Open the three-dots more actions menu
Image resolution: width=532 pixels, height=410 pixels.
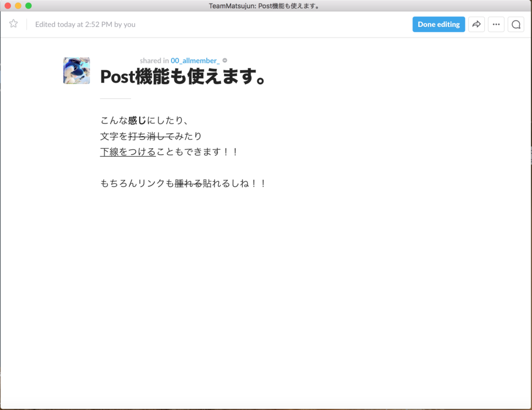(x=496, y=24)
